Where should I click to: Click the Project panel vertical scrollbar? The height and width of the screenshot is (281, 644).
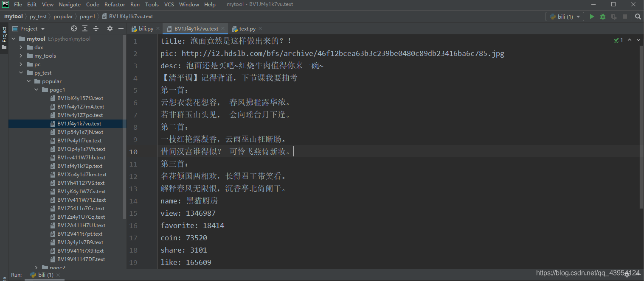[124, 127]
